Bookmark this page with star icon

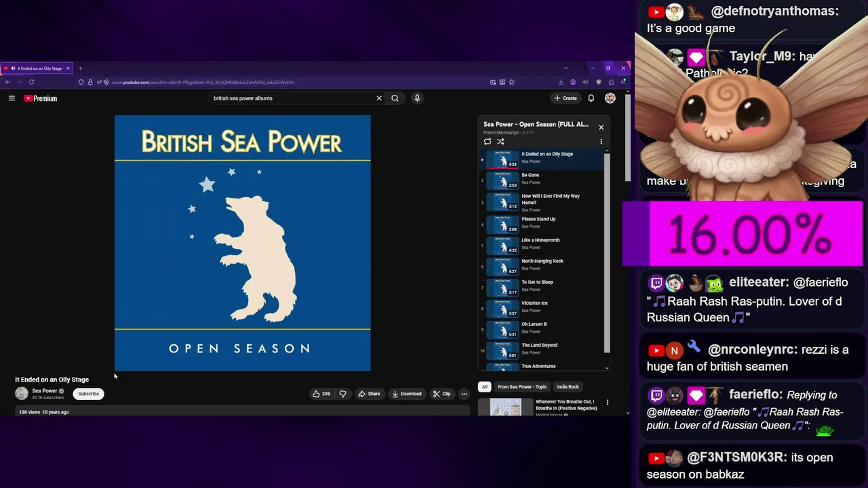coord(511,82)
